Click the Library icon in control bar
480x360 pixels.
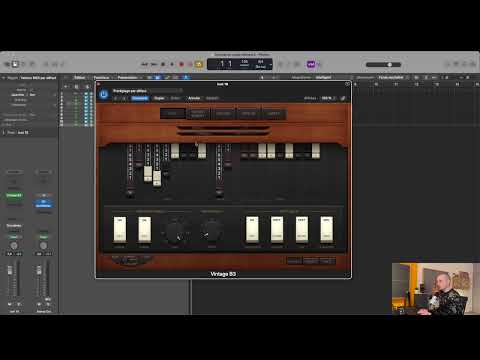(x=7, y=64)
